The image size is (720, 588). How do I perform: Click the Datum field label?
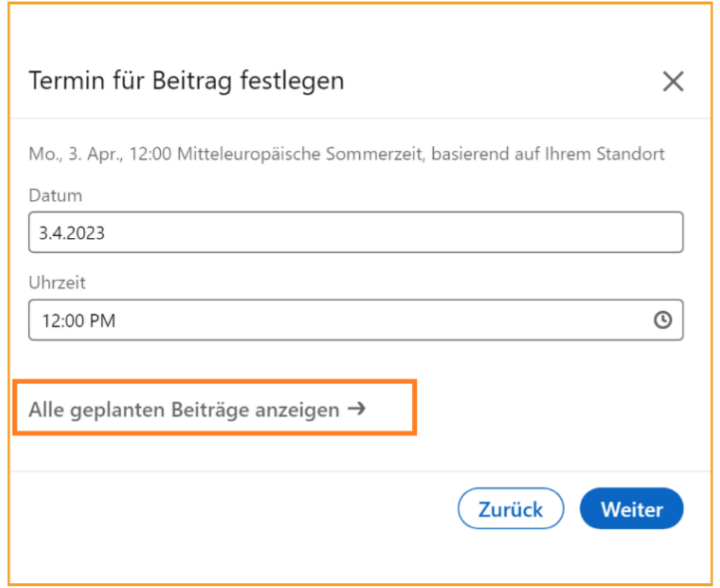tap(56, 196)
